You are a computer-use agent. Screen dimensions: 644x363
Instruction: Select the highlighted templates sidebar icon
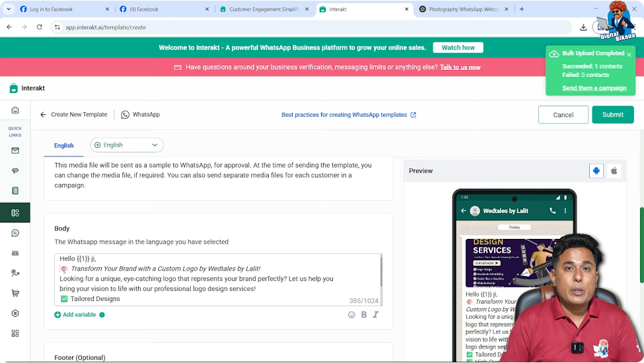point(15,213)
